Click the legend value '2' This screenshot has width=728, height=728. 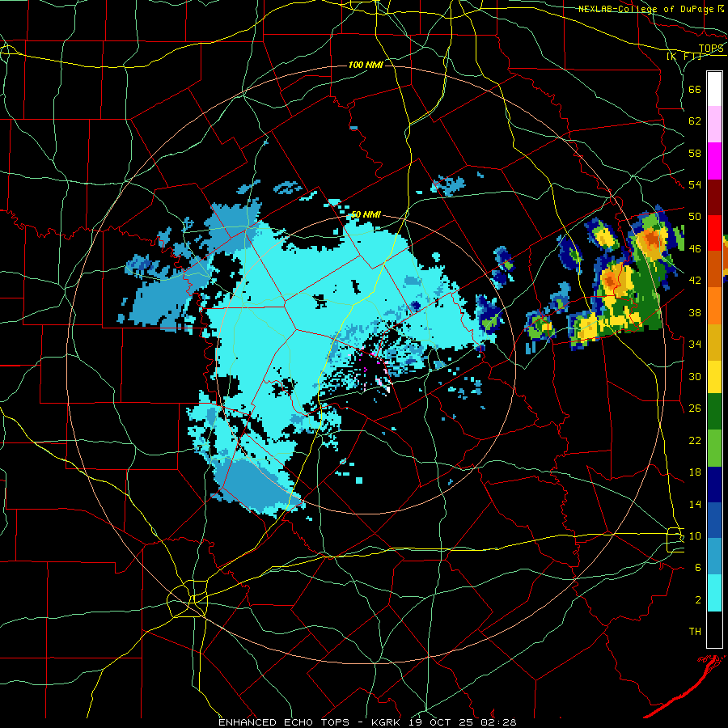point(698,600)
